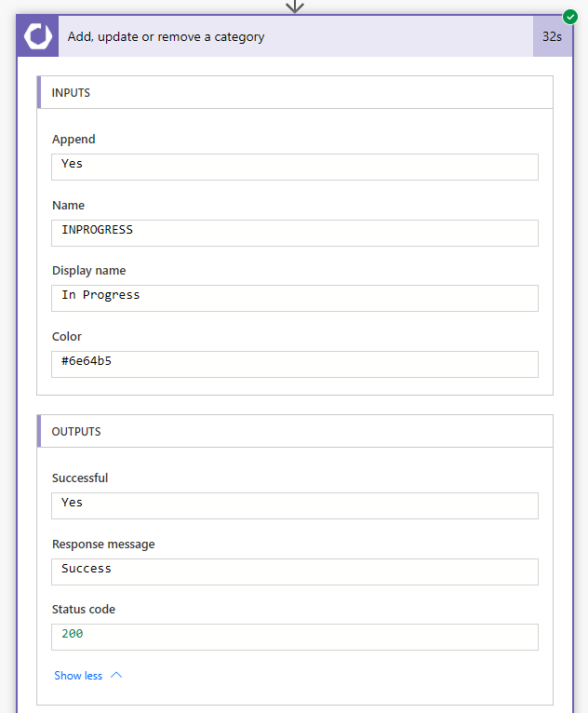Select the Response message field 'Success'
588x713 pixels.
(x=294, y=572)
